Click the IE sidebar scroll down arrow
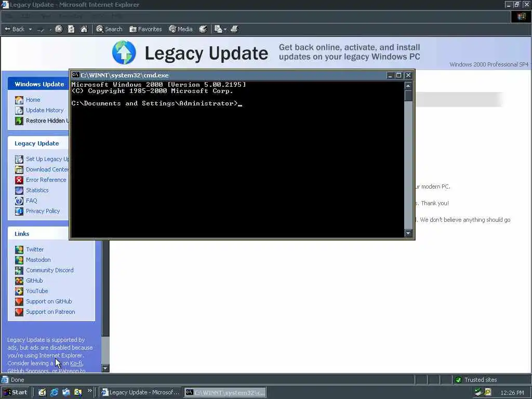This screenshot has width=532, height=399. (105, 368)
